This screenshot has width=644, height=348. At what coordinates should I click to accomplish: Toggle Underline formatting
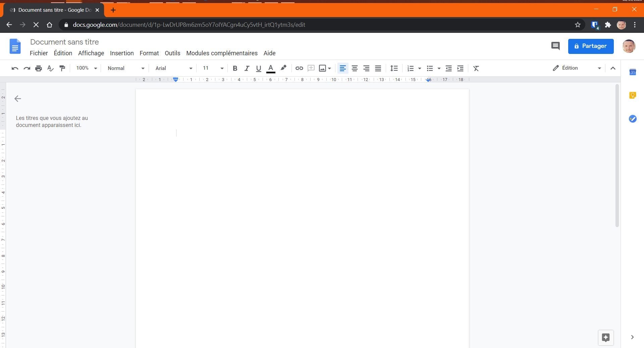pos(259,68)
